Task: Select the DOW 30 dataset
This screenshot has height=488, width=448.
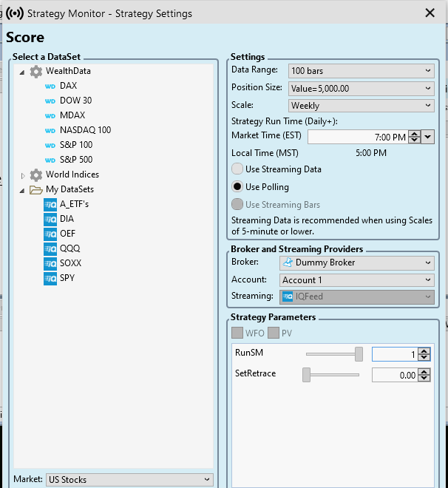Action: [x=75, y=101]
